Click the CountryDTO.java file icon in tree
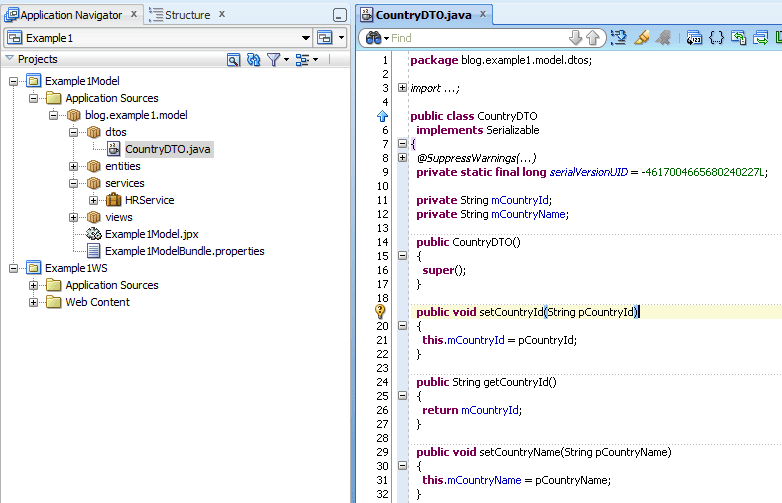This screenshot has width=782, height=503. point(114,149)
